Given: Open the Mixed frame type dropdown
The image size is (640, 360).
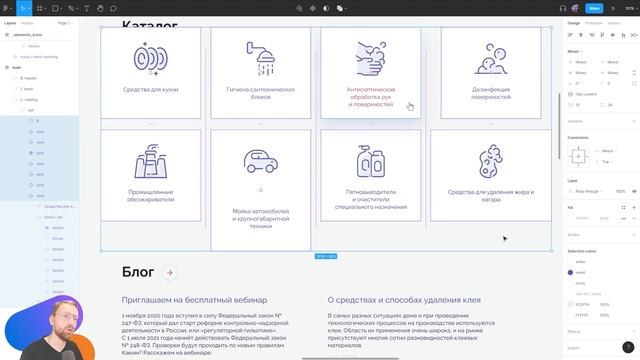Looking at the screenshot, I should click(x=575, y=51).
